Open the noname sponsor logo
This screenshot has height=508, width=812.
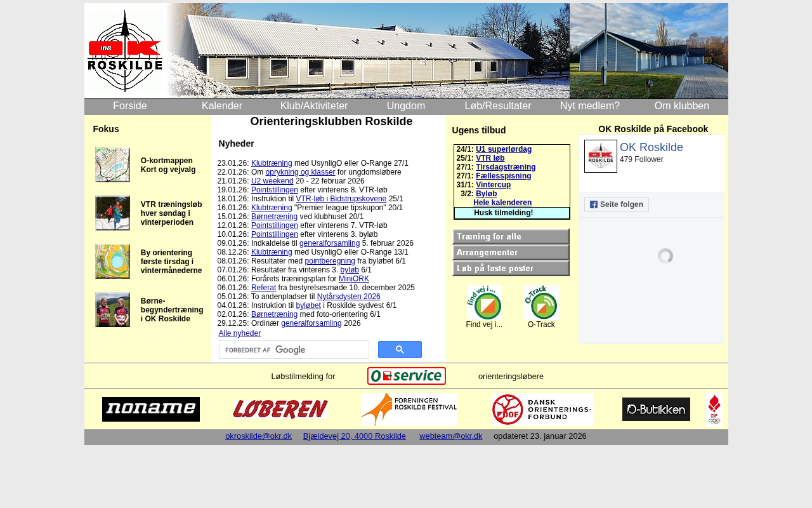click(151, 410)
